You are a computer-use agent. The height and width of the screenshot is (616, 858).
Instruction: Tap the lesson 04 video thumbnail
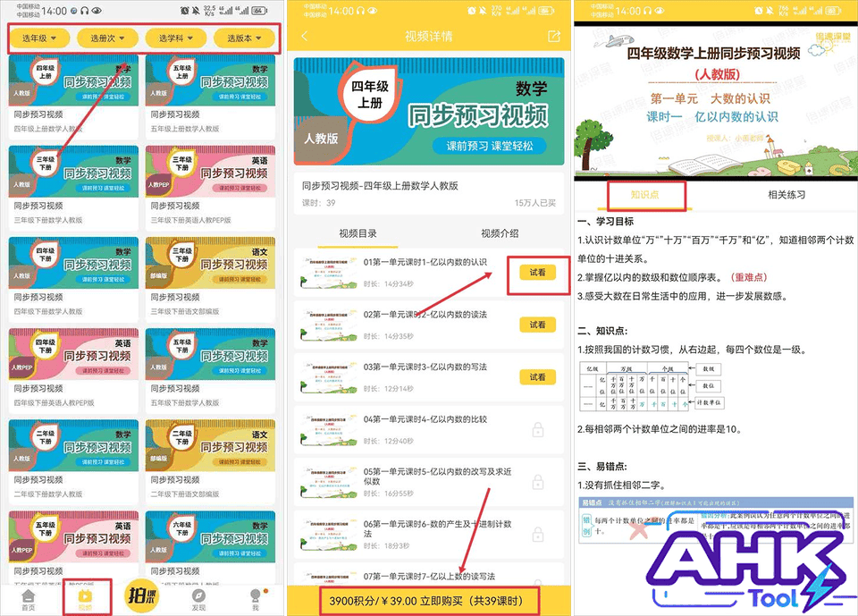tap(328, 430)
